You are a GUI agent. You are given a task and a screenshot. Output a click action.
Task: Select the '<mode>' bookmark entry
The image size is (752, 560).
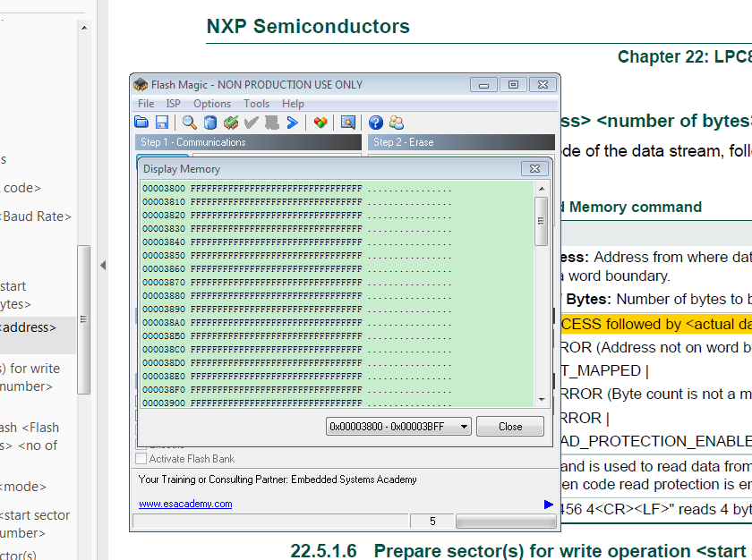23,487
